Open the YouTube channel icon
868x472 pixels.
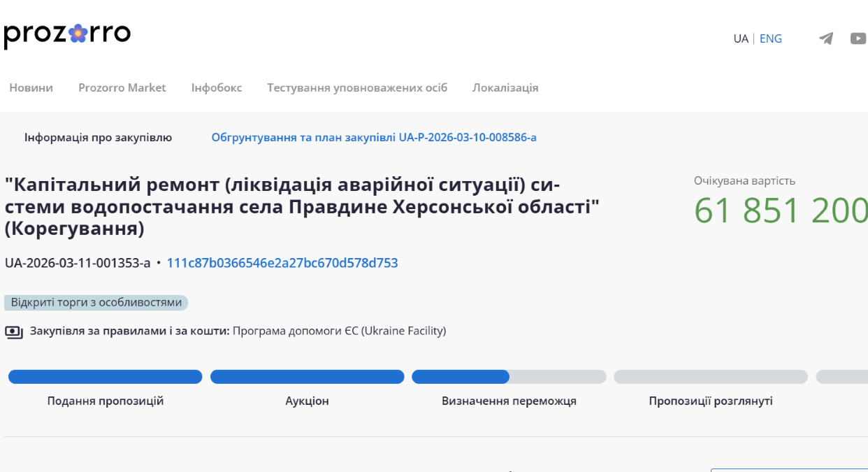[x=858, y=38]
